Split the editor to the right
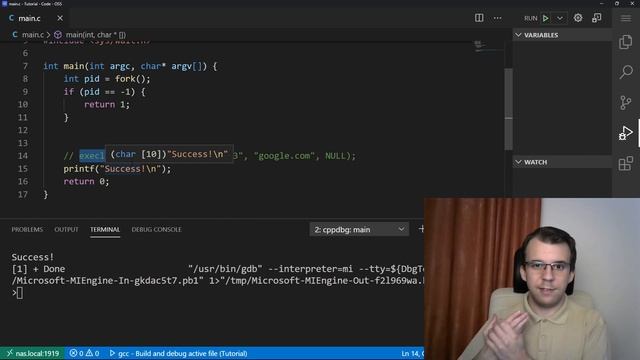 479,18
